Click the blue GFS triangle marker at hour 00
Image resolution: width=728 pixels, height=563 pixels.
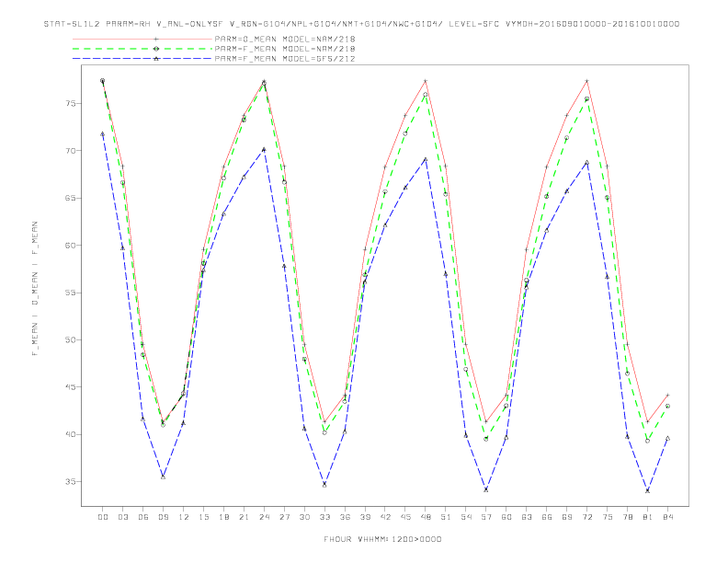pos(103,133)
